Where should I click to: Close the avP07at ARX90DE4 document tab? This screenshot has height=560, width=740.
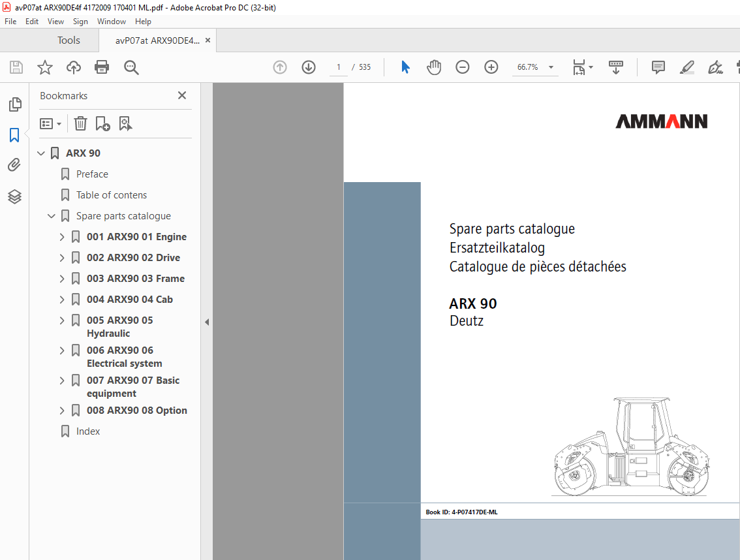208,40
